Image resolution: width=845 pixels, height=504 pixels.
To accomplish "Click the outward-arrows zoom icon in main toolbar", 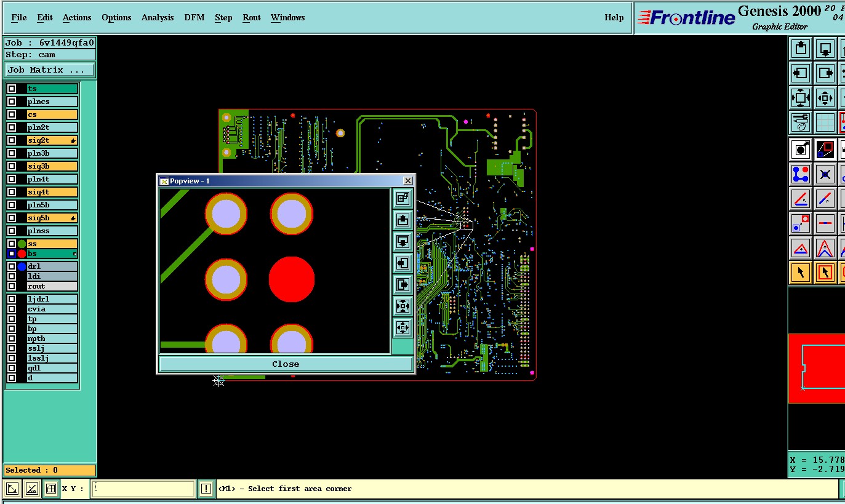I will click(825, 98).
